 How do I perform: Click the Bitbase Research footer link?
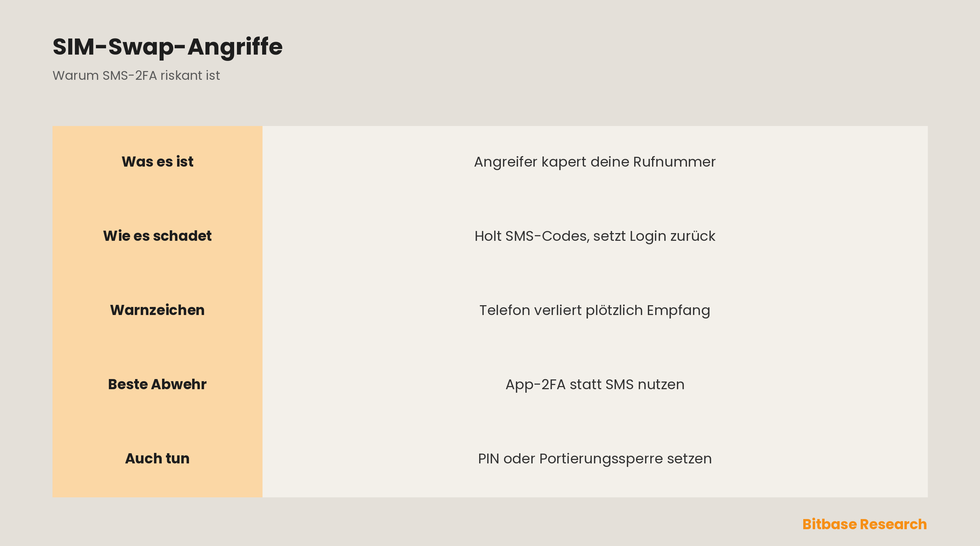[x=864, y=524]
